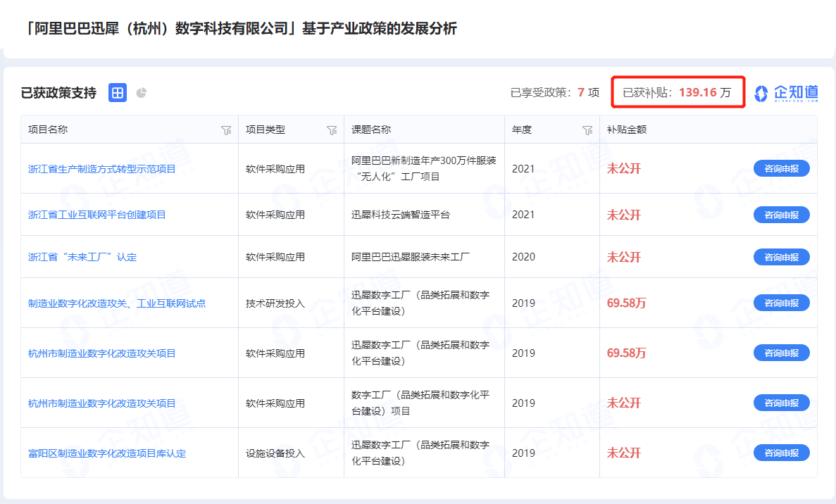Click the 年度 column header label
The height and width of the screenshot is (504, 836).
pos(522,130)
